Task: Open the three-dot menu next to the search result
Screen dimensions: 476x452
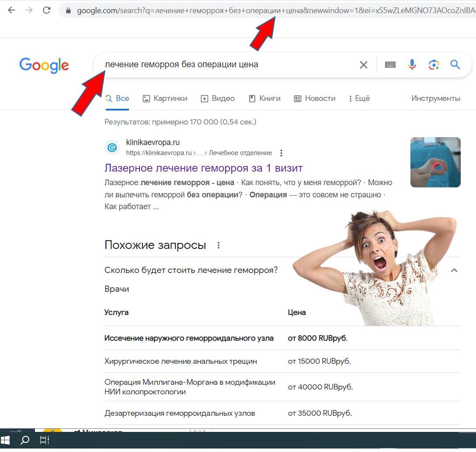Action: 281,153
